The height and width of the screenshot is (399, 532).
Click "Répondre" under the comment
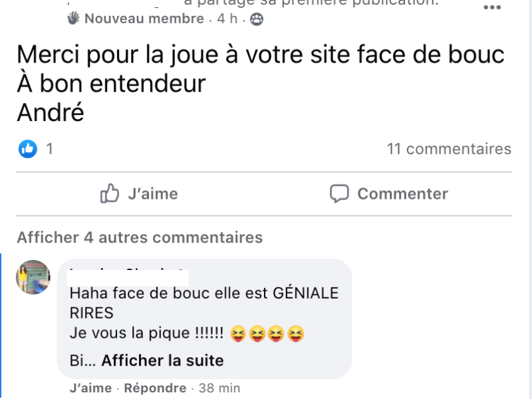(x=155, y=388)
